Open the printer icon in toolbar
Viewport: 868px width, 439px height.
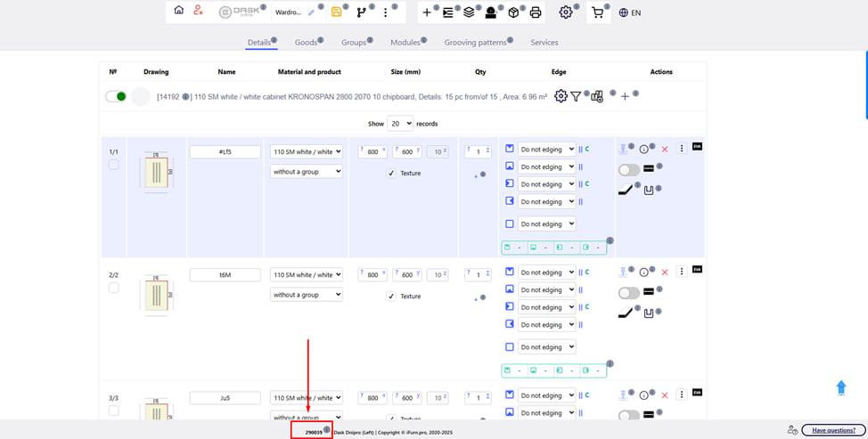[535, 12]
